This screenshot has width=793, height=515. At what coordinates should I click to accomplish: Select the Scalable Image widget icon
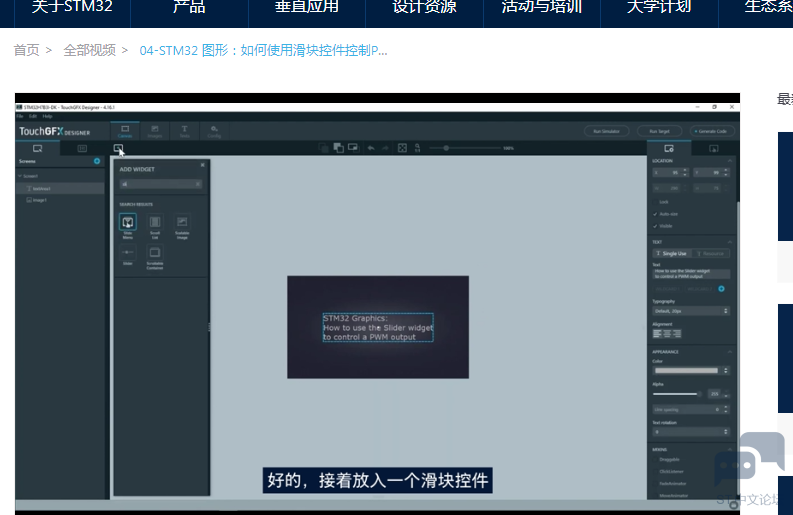[182, 222]
